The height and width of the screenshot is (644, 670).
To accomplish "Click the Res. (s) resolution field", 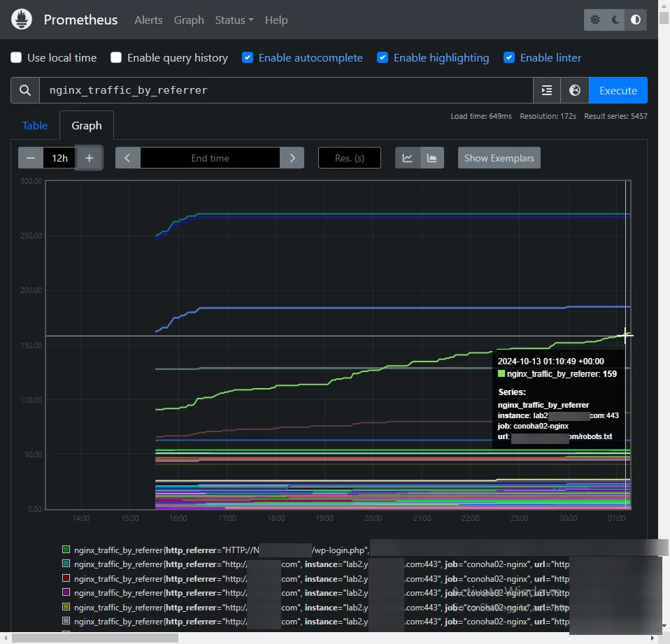I will [349, 158].
